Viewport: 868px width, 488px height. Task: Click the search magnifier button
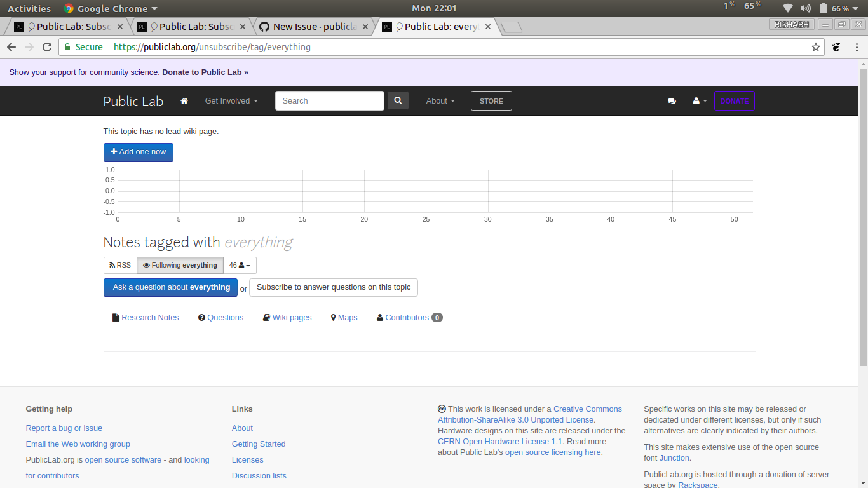click(398, 100)
